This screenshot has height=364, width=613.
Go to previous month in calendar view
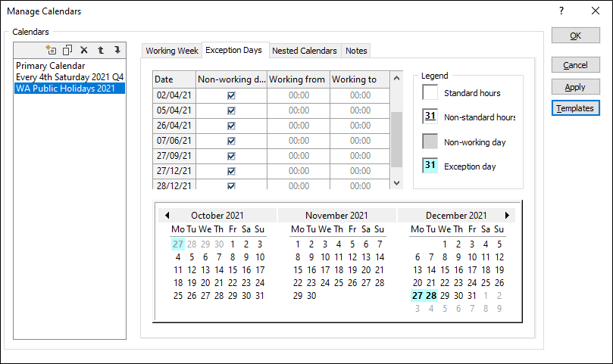click(x=167, y=216)
